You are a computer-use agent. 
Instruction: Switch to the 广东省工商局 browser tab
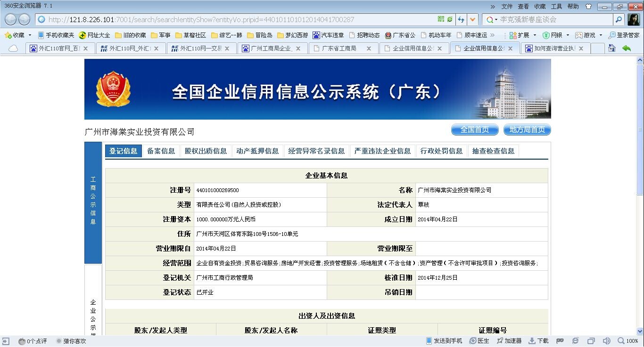(x=343, y=48)
